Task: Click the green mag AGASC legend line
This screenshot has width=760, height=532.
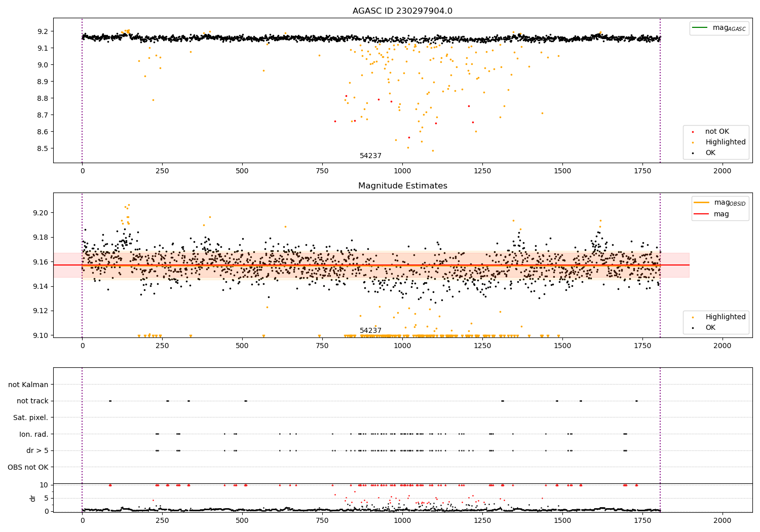Action: coord(700,28)
